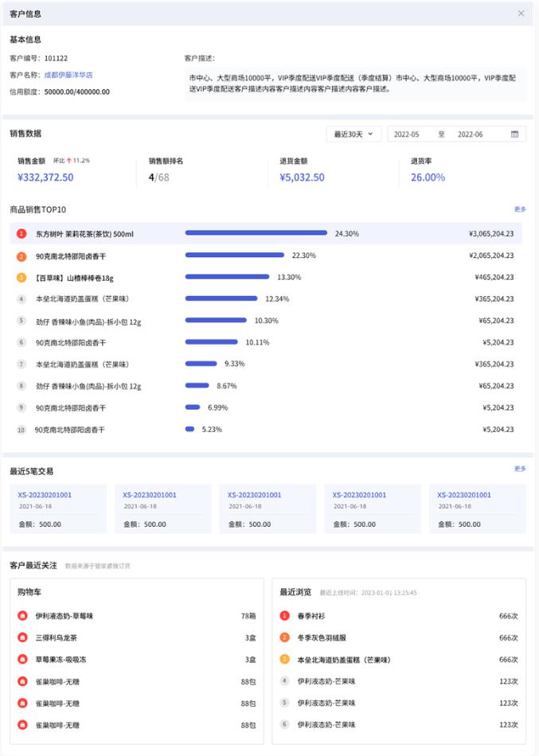Select browsed item 冬季灰色羽绒服
The width and height of the screenshot is (539, 756).
[x=322, y=638]
